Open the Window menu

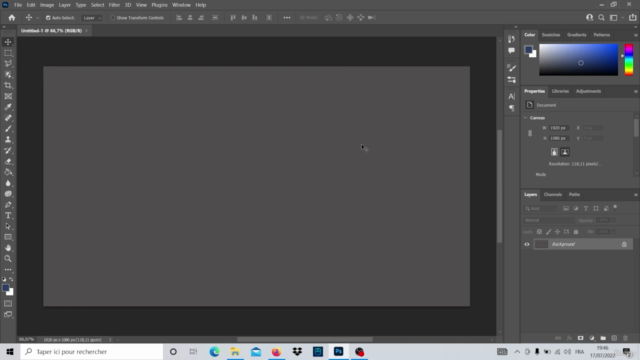pos(181,5)
